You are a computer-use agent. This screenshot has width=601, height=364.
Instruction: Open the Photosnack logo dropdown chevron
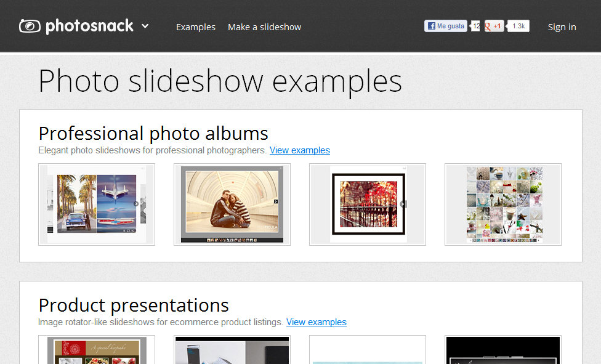144,27
